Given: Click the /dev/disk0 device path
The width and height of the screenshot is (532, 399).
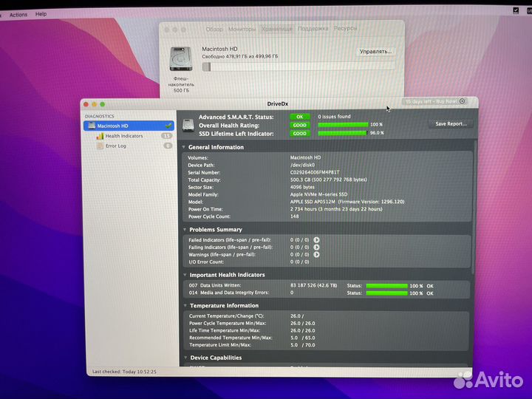Looking at the screenshot, I should coord(302,165).
